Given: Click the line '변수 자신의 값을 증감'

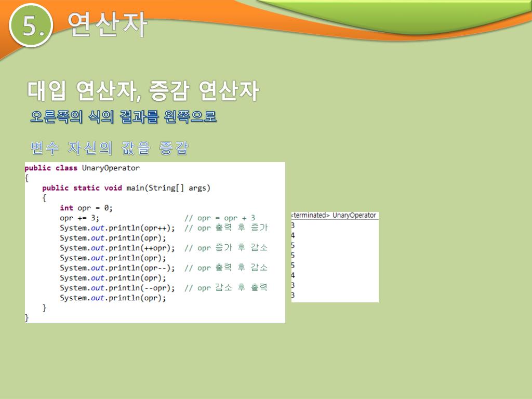Looking at the screenshot, I should pos(109,148).
